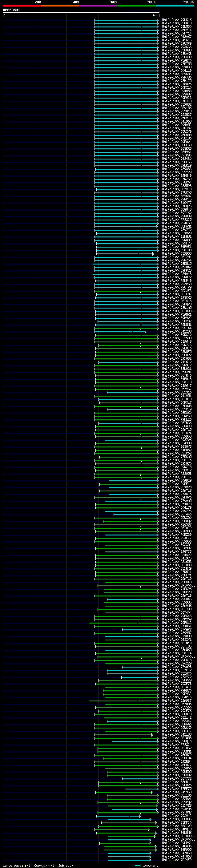
Task: Open hit UniRef100_A9PAL3
Action: 177,23
